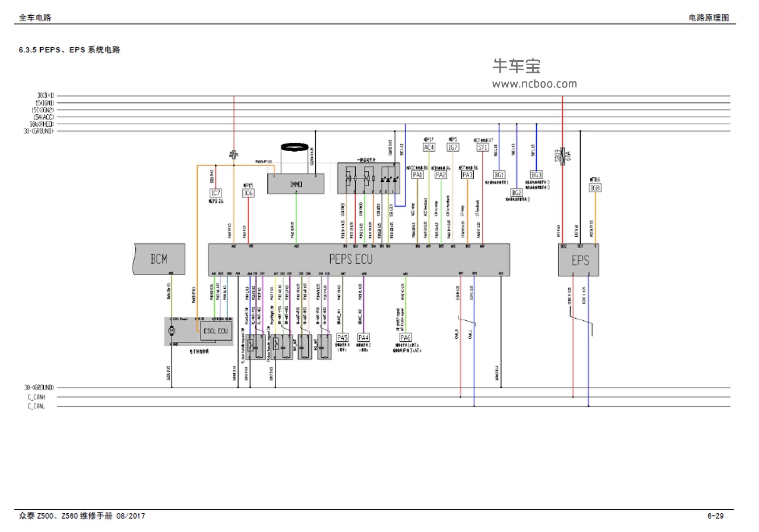Viewport: 759px width, 532px height.
Task: Click the lower 30-(GROUND) rail label
Action: click(x=39, y=388)
